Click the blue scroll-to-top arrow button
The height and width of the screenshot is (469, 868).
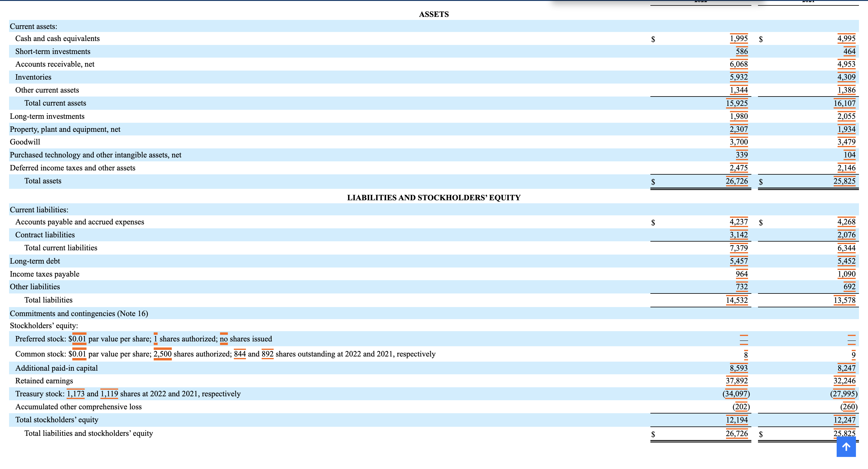click(846, 447)
